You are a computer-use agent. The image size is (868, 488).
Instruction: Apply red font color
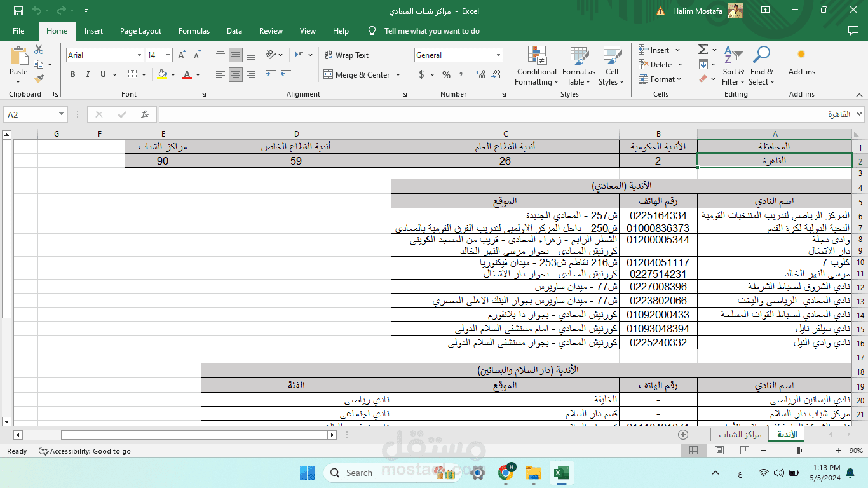coord(187,75)
